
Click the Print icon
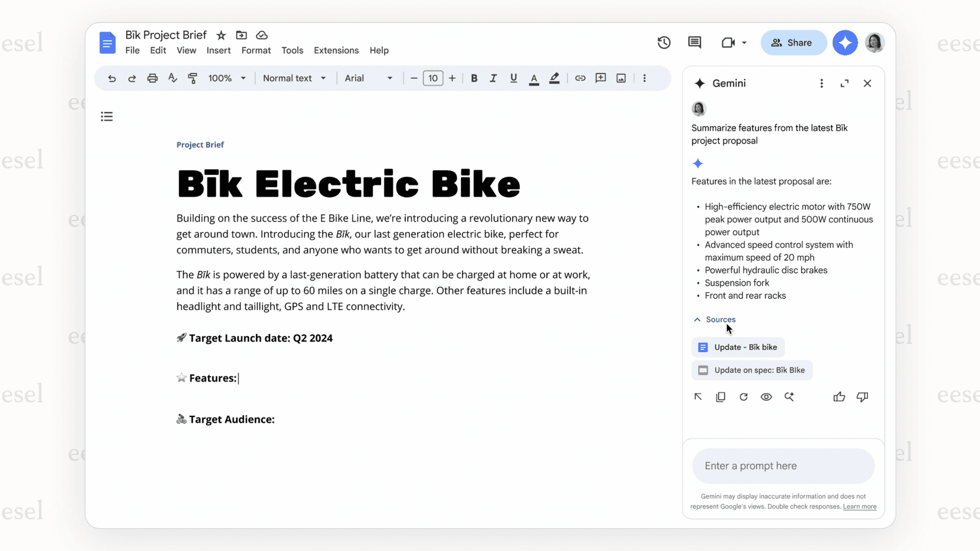tap(152, 78)
